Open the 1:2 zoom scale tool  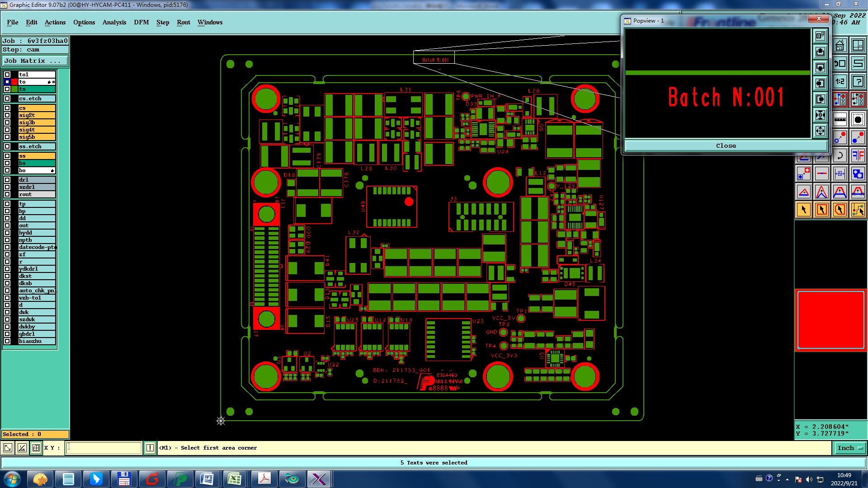pyautogui.click(x=840, y=82)
